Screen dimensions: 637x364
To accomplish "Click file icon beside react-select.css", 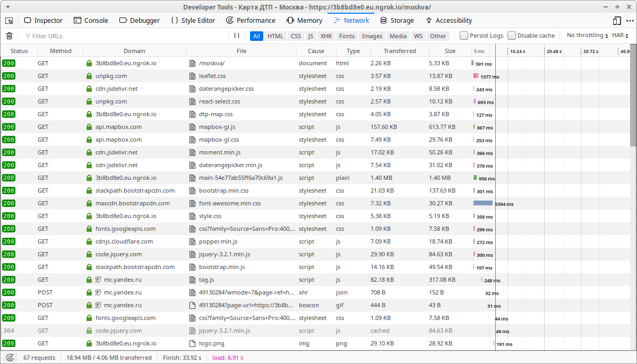I will [x=193, y=101].
